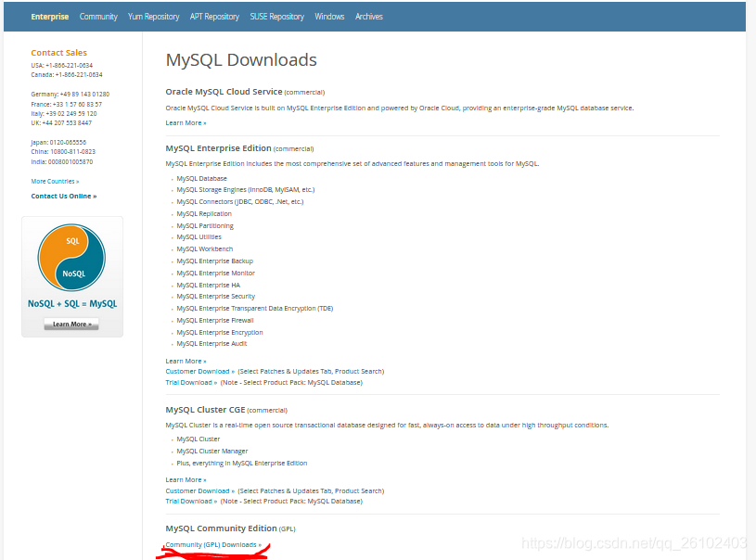
Task: Open the Enterprise tab in the navigation bar
Action: click(x=50, y=17)
